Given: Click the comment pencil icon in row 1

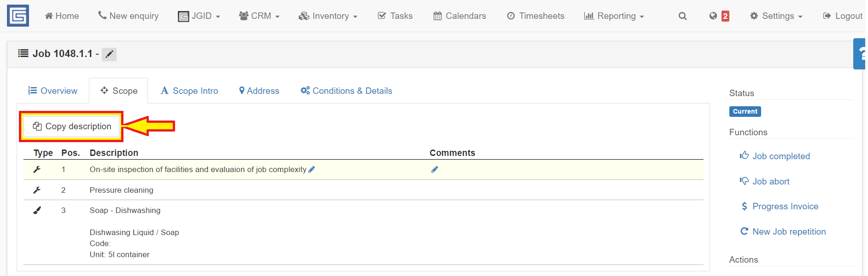Looking at the screenshot, I should 434,169.
